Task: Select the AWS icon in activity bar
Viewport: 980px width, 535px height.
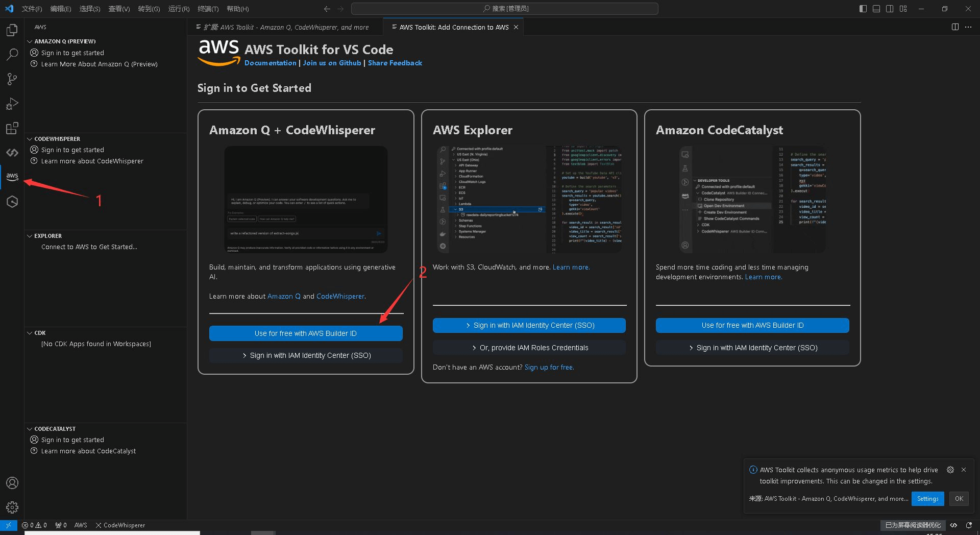Action: pyautogui.click(x=12, y=177)
